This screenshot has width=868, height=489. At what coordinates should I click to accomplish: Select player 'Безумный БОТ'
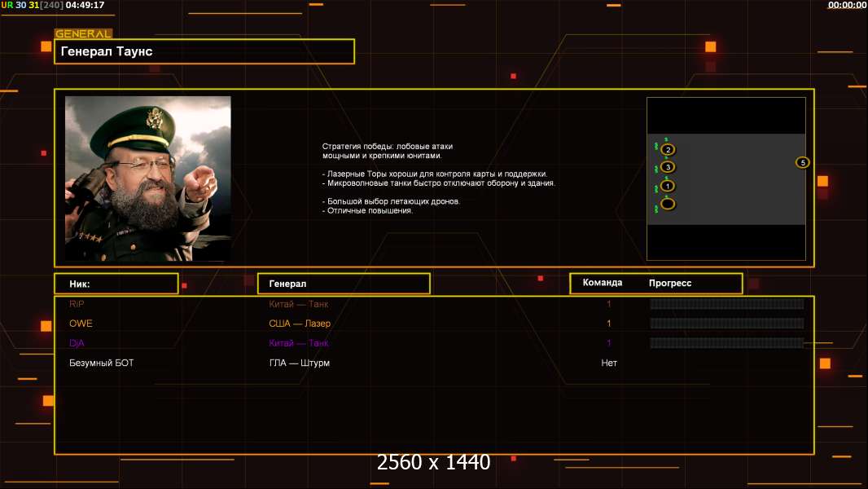(x=101, y=363)
